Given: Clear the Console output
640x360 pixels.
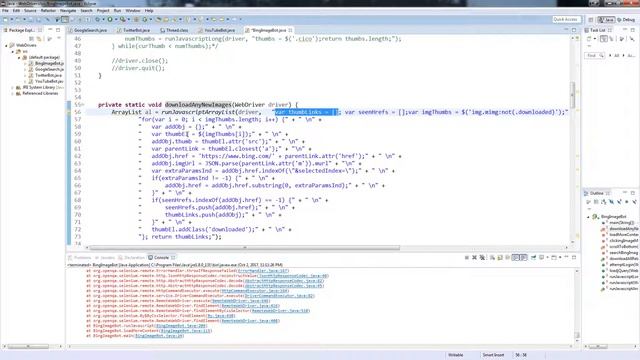Looking at the screenshot, I should [492, 258].
